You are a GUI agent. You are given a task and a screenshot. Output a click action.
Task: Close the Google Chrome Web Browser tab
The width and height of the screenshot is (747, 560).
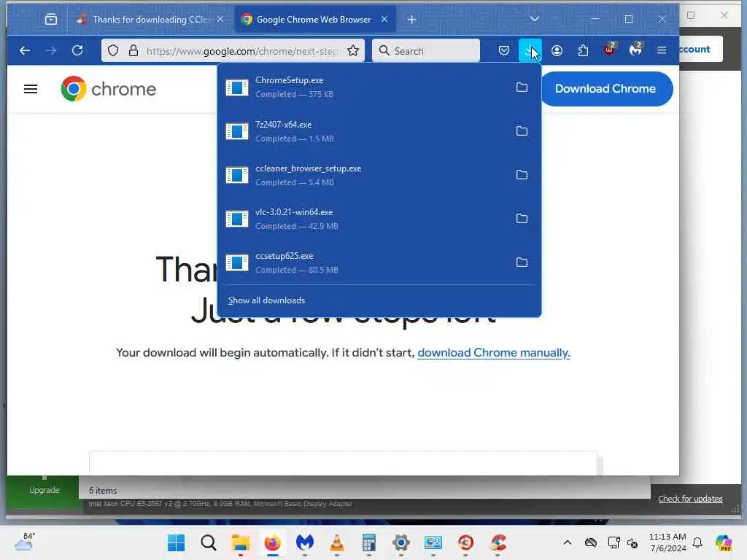[x=384, y=19]
